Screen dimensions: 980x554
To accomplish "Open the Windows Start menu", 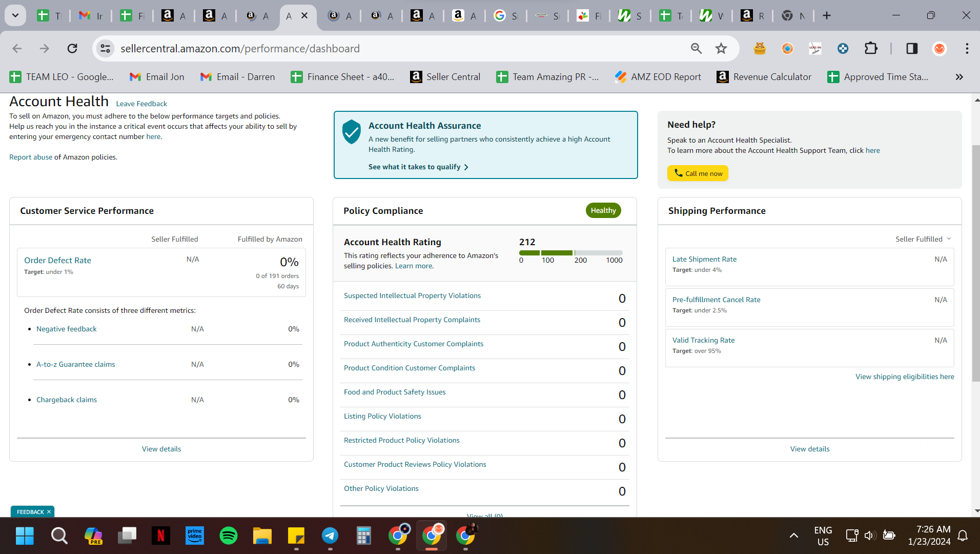I will pyautogui.click(x=25, y=536).
